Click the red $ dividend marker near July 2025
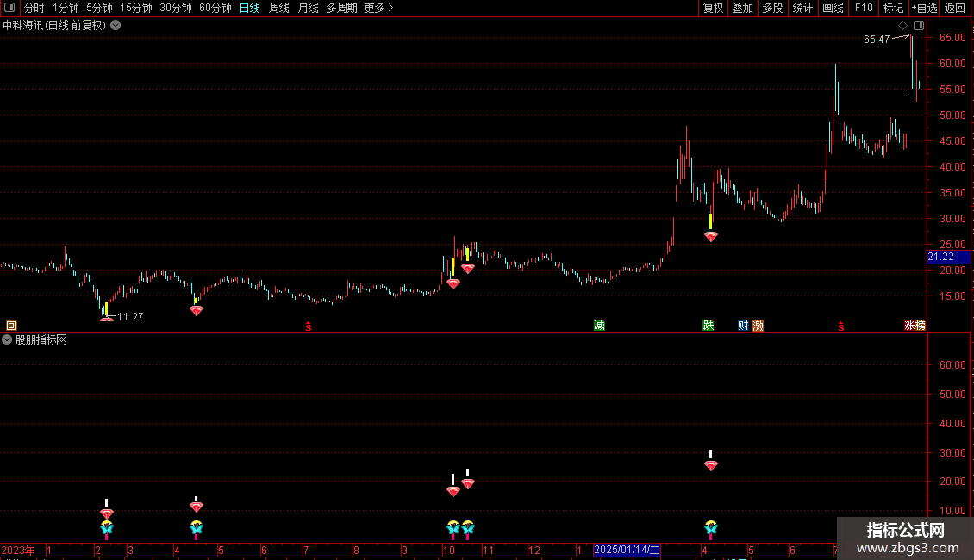The height and width of the screenshot is (560, 974). click(841, 327)
